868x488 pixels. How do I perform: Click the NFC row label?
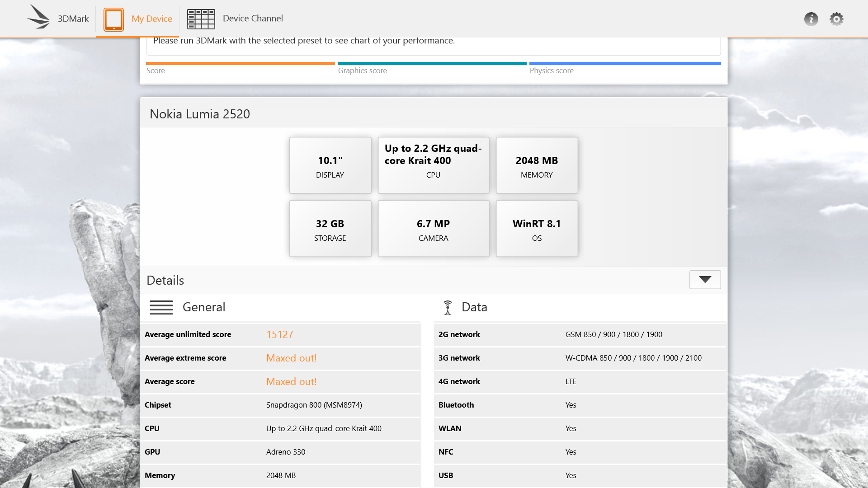tap(446, 452)
